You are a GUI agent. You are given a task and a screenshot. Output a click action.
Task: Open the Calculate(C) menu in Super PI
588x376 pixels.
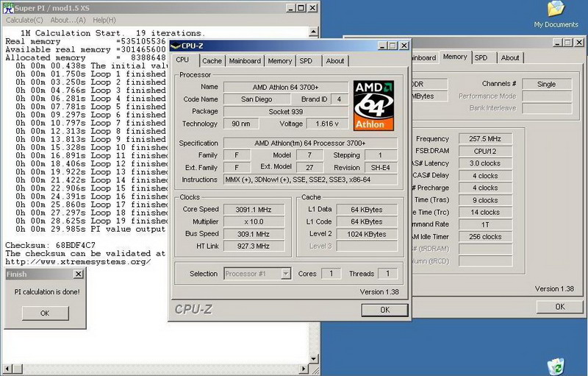click(24, 21)
